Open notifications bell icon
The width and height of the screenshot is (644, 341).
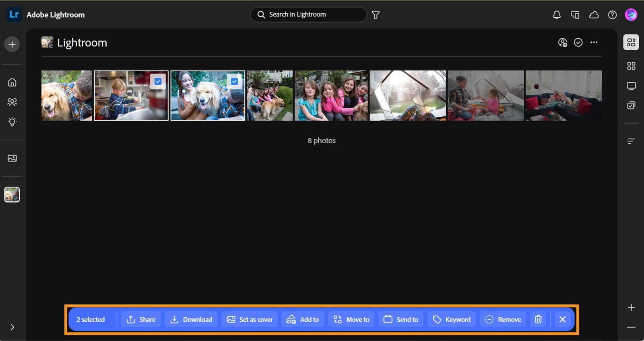click(x=557, y=15)
